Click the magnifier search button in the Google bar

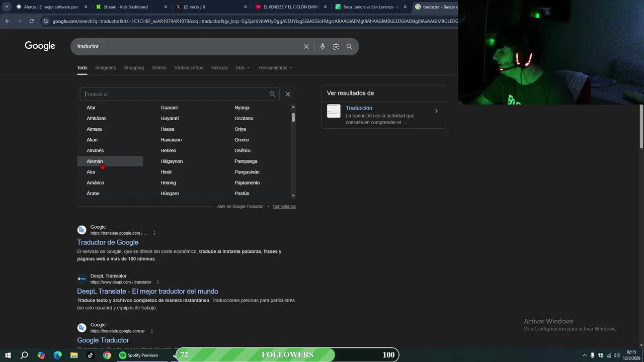pyautogui.click(x=349, y=46)
